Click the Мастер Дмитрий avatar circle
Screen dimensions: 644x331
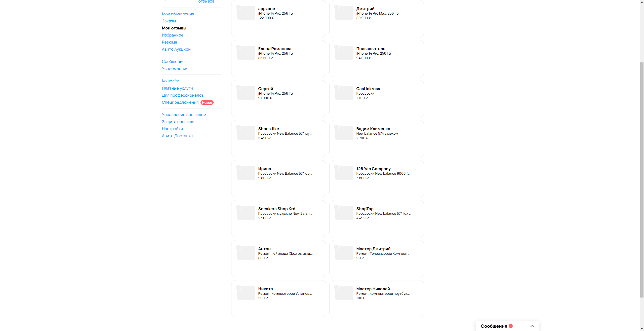pyautogui.click(x=337, y=247)
